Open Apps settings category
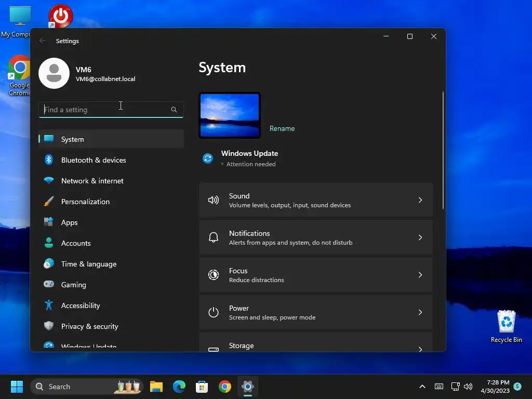Screen dimensions: 532x399 click(111, 222)
